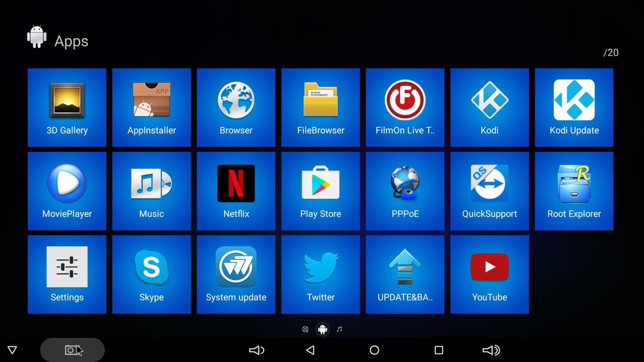Open the Settings app
The height and width of the screenshot is (362, 644).
tap(67, 275)
